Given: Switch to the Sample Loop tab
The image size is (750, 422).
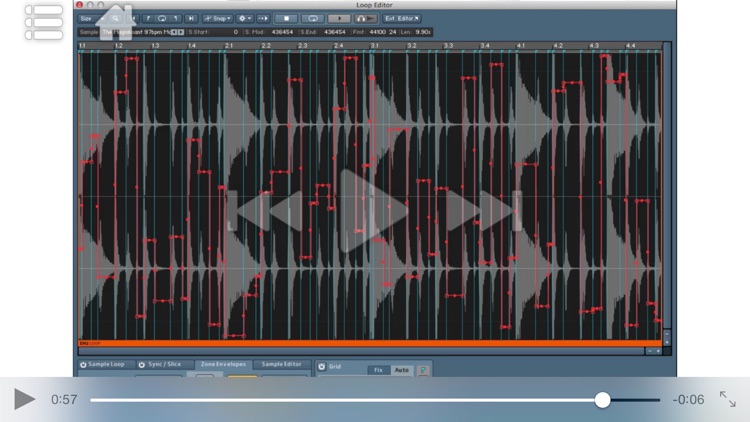Looking at the screenshot, I should click(x=106, y=365).
